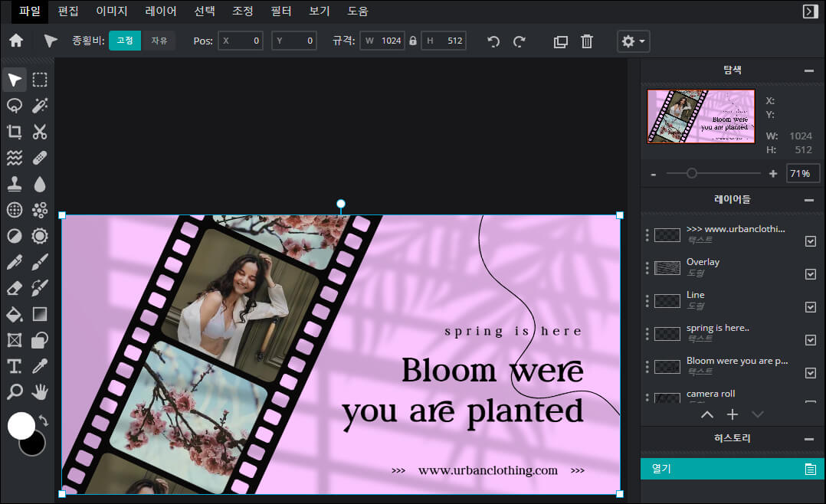The height and width of the screenshot is (504, 826).
Task: Collapse the 레이어들 layers panel
Action: tap(809, 200)
